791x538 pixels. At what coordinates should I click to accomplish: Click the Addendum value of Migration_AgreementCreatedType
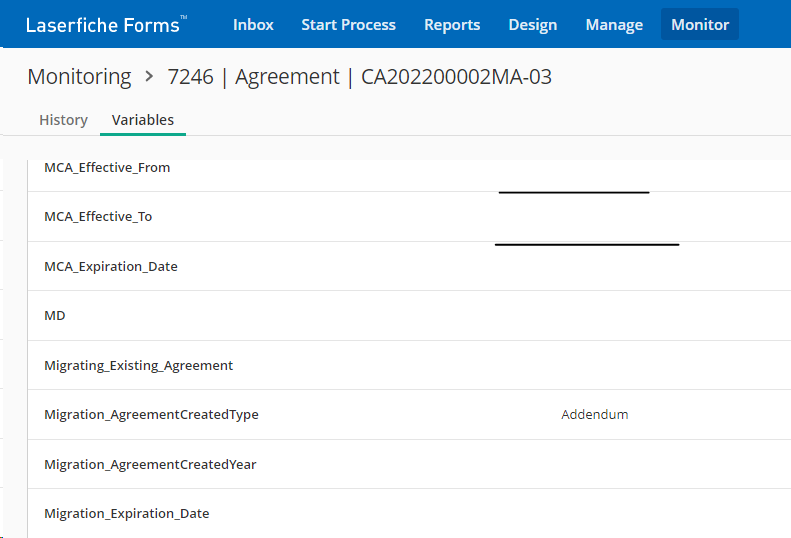click(x=595, y=414)
